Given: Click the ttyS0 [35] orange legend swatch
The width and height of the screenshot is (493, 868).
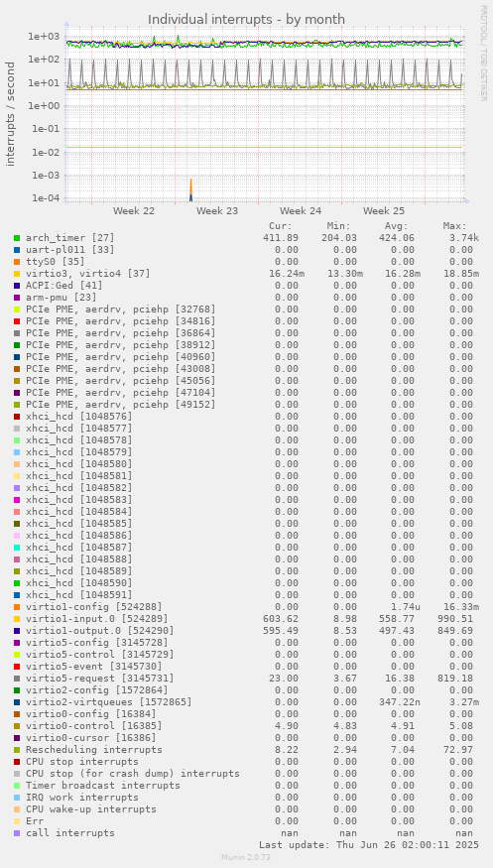Looking at the screenshot, I should [17, 262].
